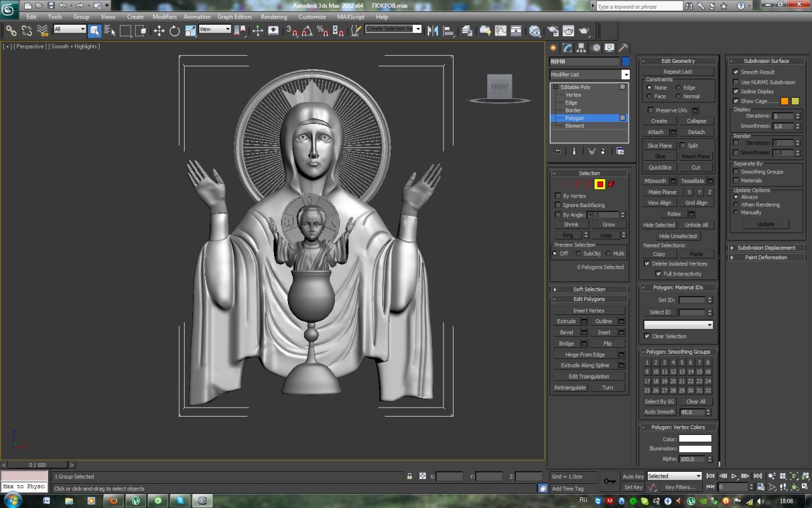Open the MAXScript menu
The height and width of the screenshot is (508, 812).
point(351,17)
